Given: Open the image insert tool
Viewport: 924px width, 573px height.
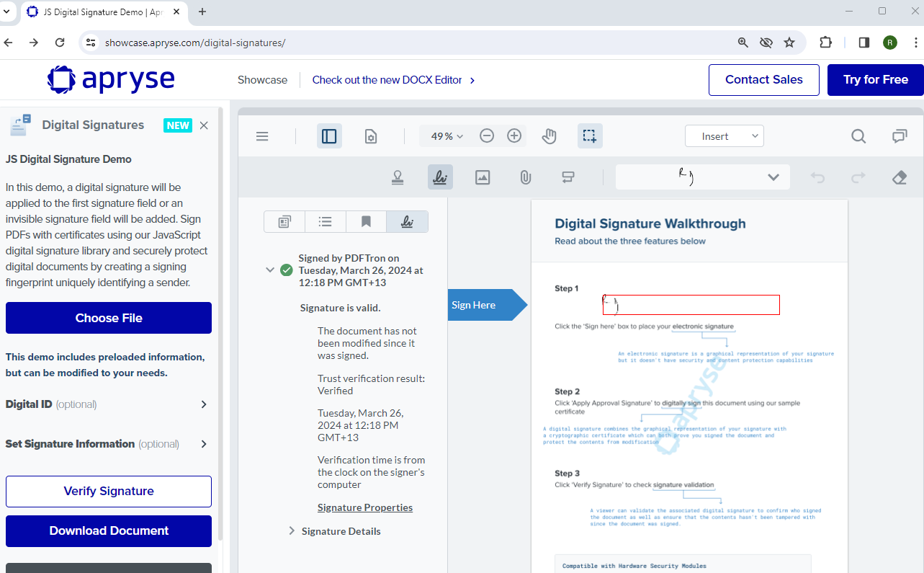Looking at the screenshot, I should point(483,177).
